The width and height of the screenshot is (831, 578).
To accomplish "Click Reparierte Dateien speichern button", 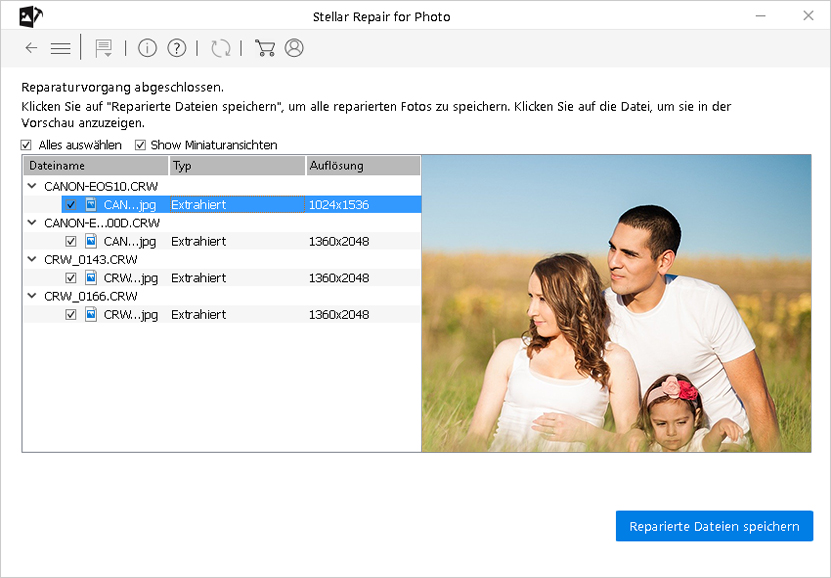I will (x=714, y=525).
